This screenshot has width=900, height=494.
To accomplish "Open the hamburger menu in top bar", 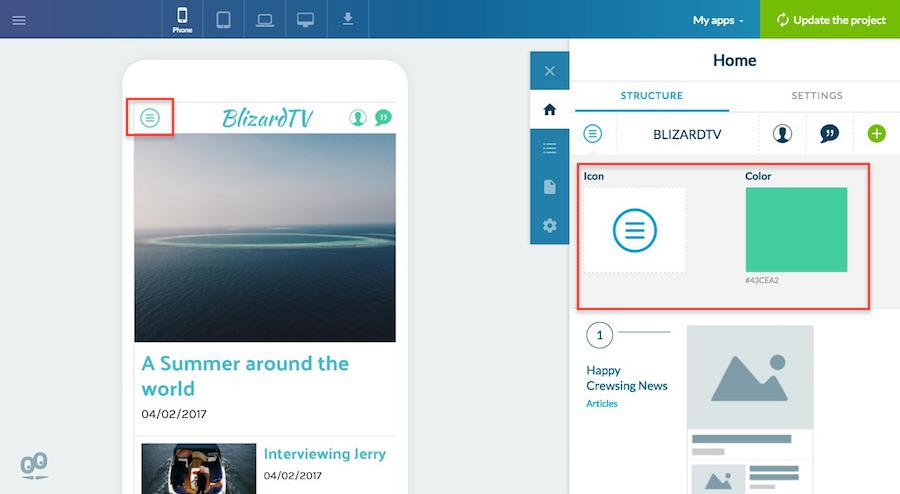I will [x=19, y=20].
